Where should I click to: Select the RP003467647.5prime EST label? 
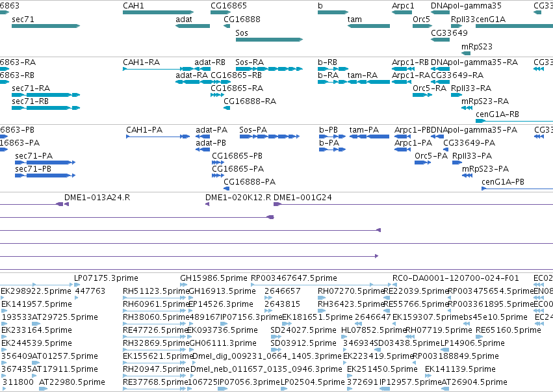(x=294, y=278)
